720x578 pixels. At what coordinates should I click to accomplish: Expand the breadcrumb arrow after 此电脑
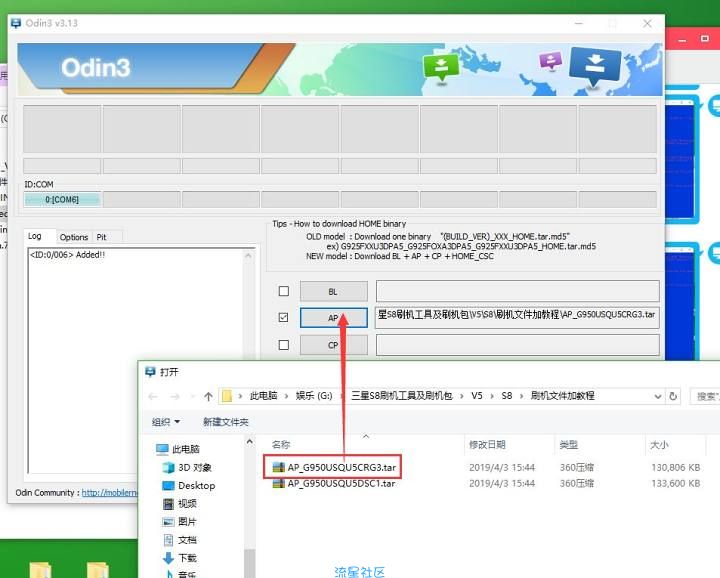[x=287, y=396]
